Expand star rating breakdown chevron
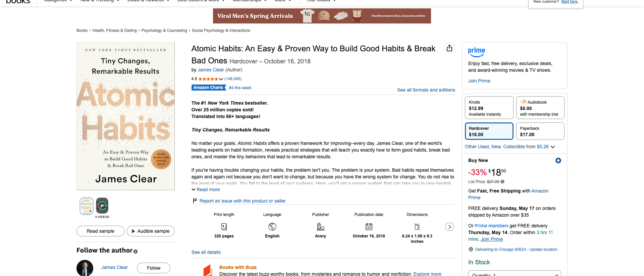 point(221,79)
